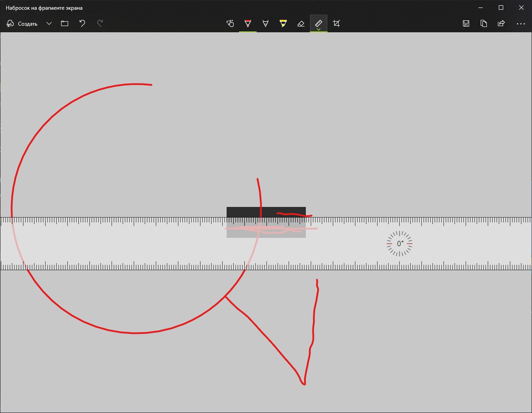This screenshot has height=413, width=532.
Task: Open ruler options chevron under ruler icon
Action: pyautogui.click(x=319, y=29)
